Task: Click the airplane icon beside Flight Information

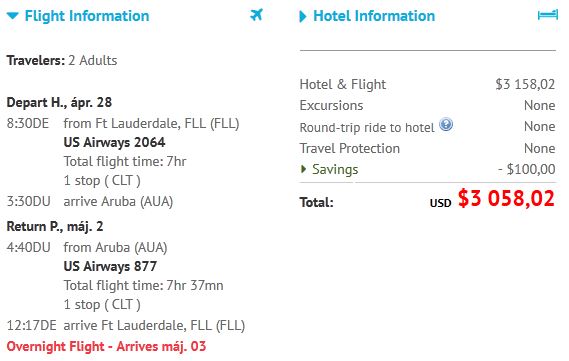Action: (256, 15)
